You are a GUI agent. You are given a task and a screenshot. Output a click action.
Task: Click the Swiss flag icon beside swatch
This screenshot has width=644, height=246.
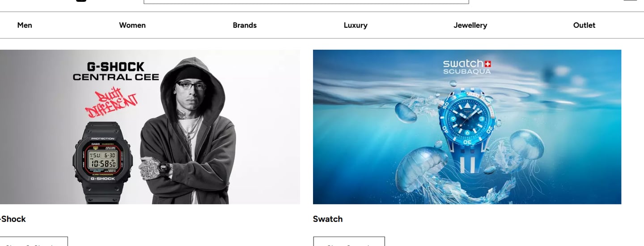[487, 63]
